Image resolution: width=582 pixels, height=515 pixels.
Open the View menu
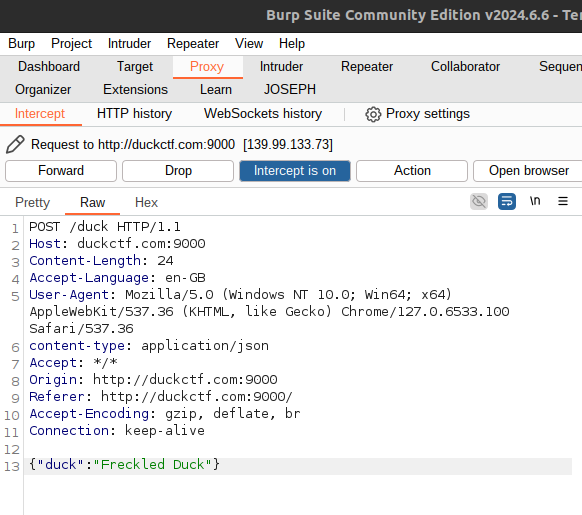click(x=249, y=44)
